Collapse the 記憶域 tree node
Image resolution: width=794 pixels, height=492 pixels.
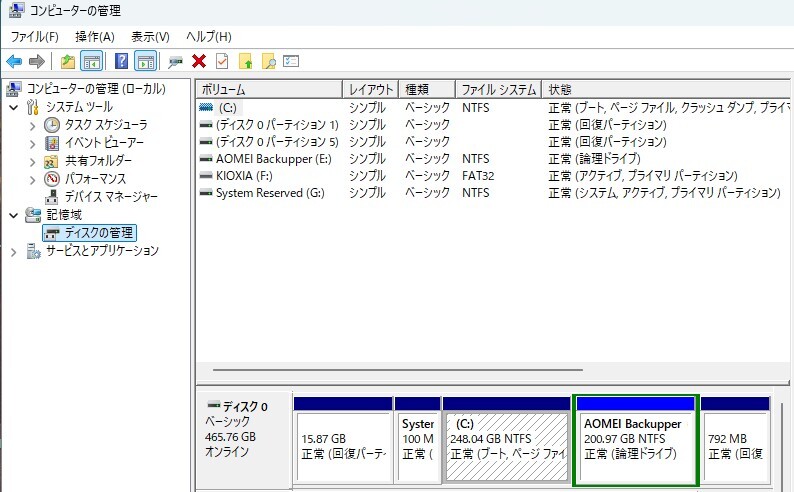point(14,215)
